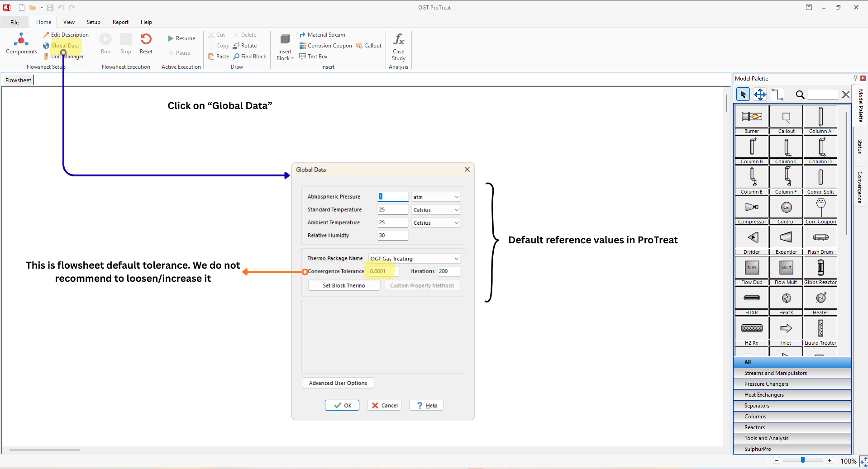Image resolution: width=868 pixels, height=469 pixels.
Task: Open the Insert Block dropdown
Action: click(x=285, y=47)
